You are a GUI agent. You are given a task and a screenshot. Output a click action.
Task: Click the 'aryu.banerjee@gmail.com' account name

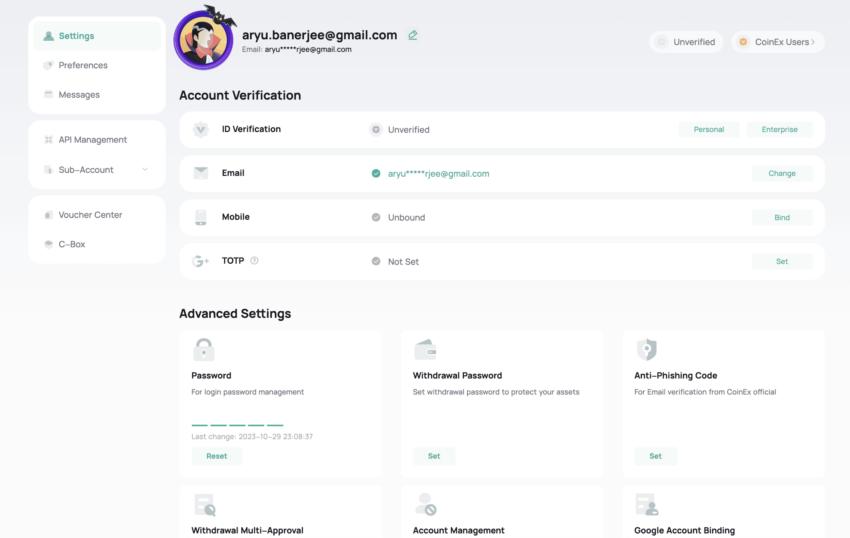(x=319, y=35)
